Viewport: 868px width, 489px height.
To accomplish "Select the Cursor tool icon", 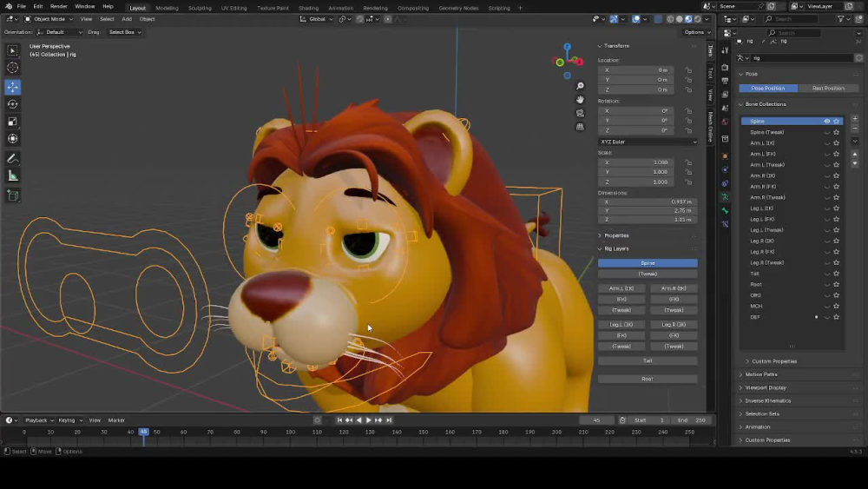I will click(x=12, y=68).
